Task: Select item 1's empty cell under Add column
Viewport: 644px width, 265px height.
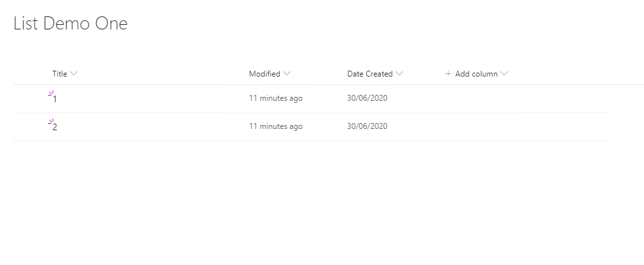Action: coord(525,99)
